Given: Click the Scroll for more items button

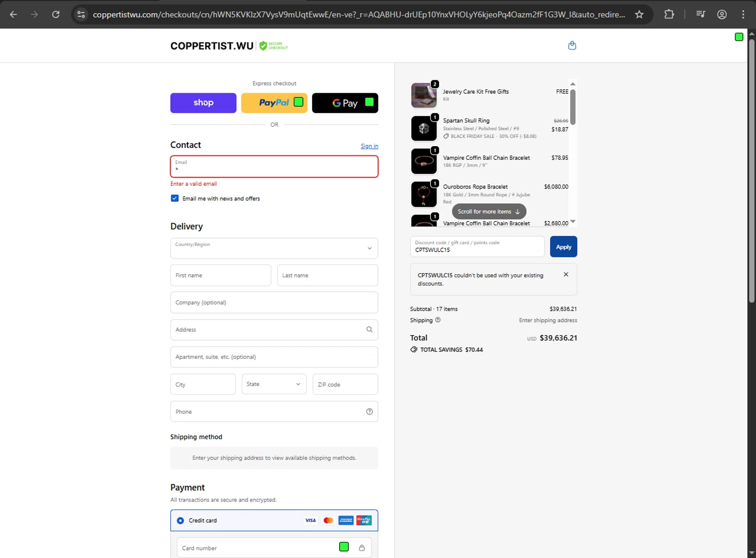Looking at the screenshot, I should 489,212.
